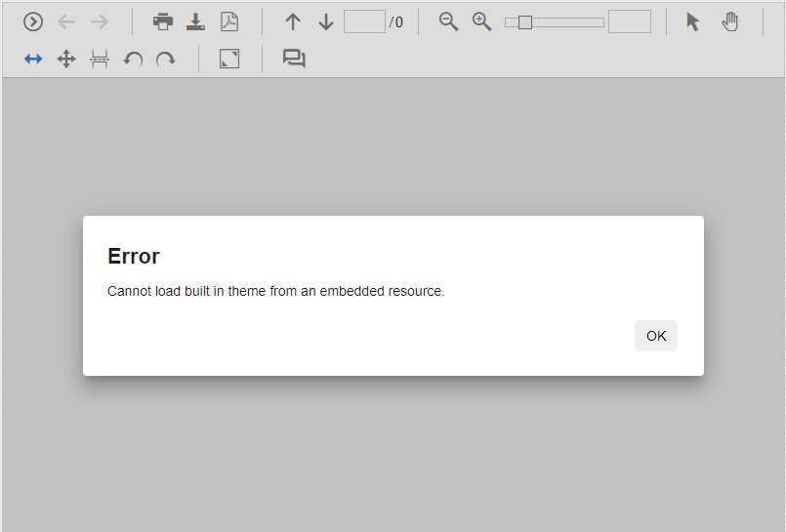Dismiss the error with OK
The image size is (786, 532).
656,336
